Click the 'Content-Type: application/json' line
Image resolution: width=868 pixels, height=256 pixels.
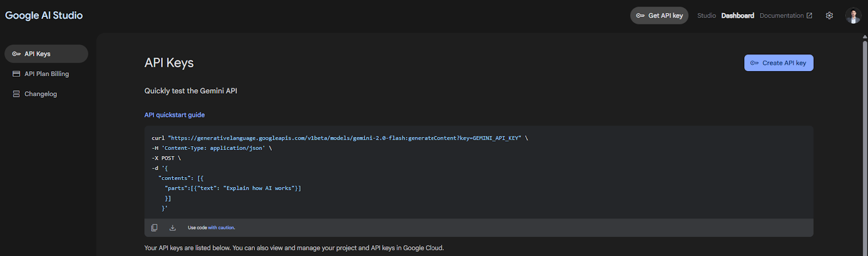coord(212,148)
